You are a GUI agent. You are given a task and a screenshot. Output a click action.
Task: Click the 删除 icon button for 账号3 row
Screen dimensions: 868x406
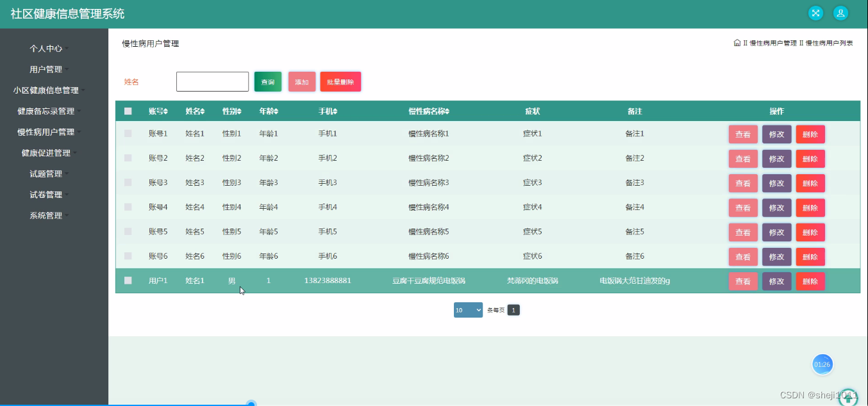point(810,183)
